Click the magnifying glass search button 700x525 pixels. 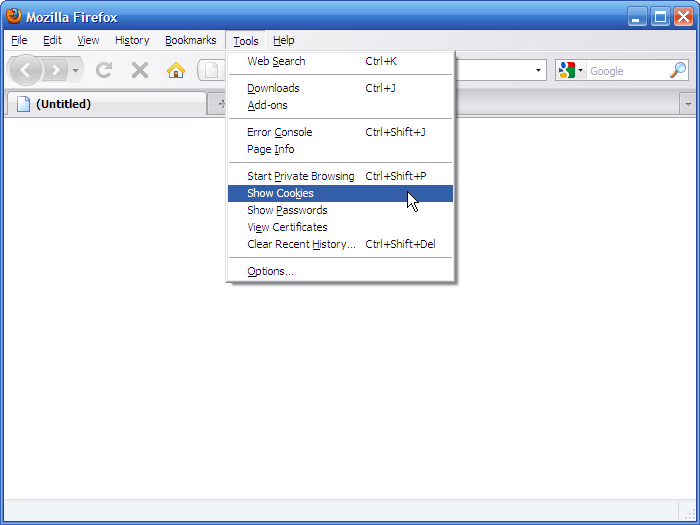click(x=678, y=70)
